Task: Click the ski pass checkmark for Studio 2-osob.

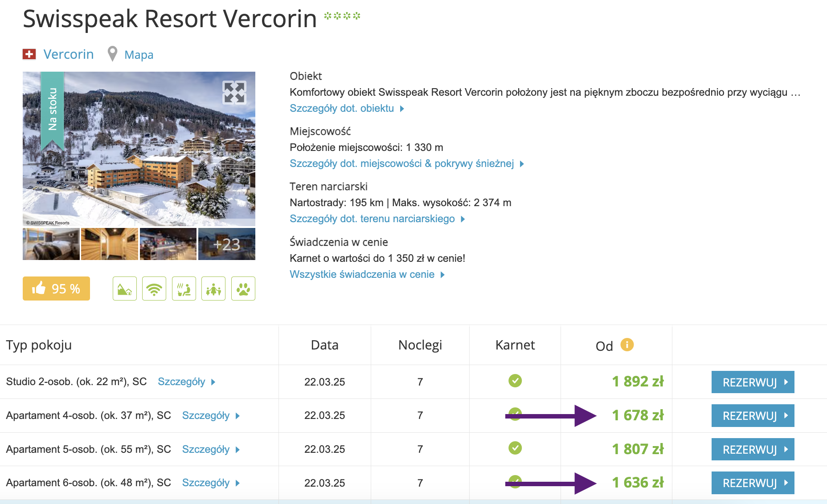Action: tap(515, 381)
